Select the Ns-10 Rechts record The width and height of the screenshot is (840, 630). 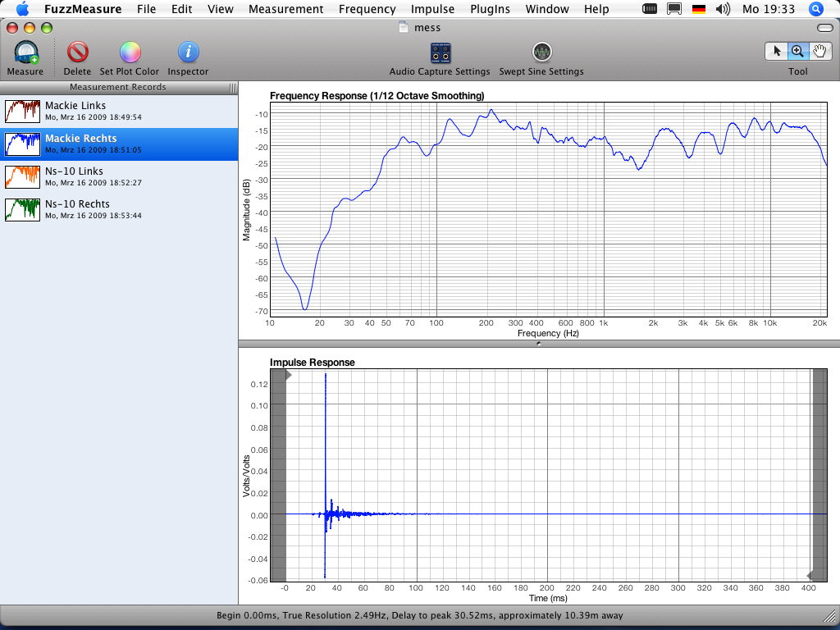[x=119, y=209]
